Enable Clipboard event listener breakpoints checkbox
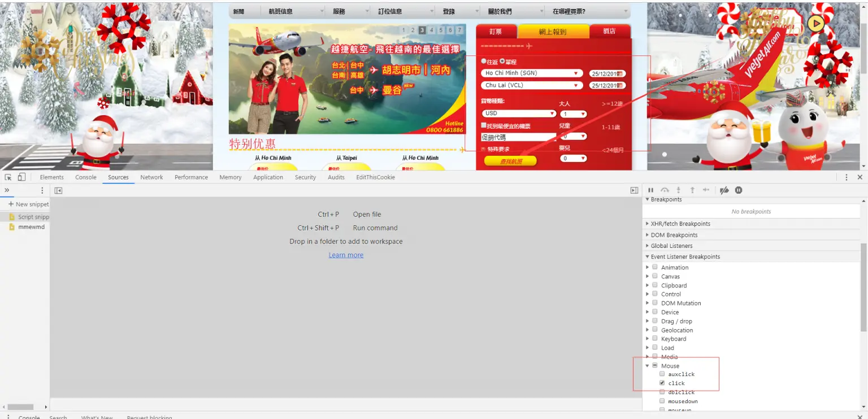The image size is (868, 419). (x=655, y=285)
